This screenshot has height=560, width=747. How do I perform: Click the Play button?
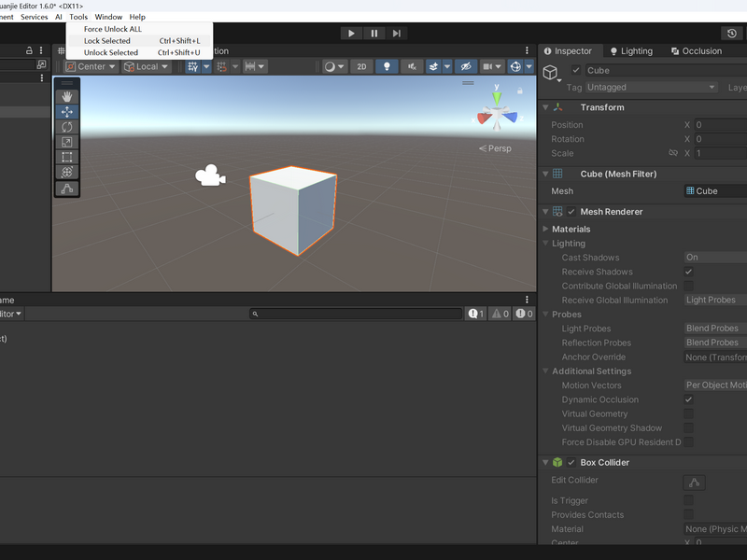pyautogui.click(x=351, y=34)
